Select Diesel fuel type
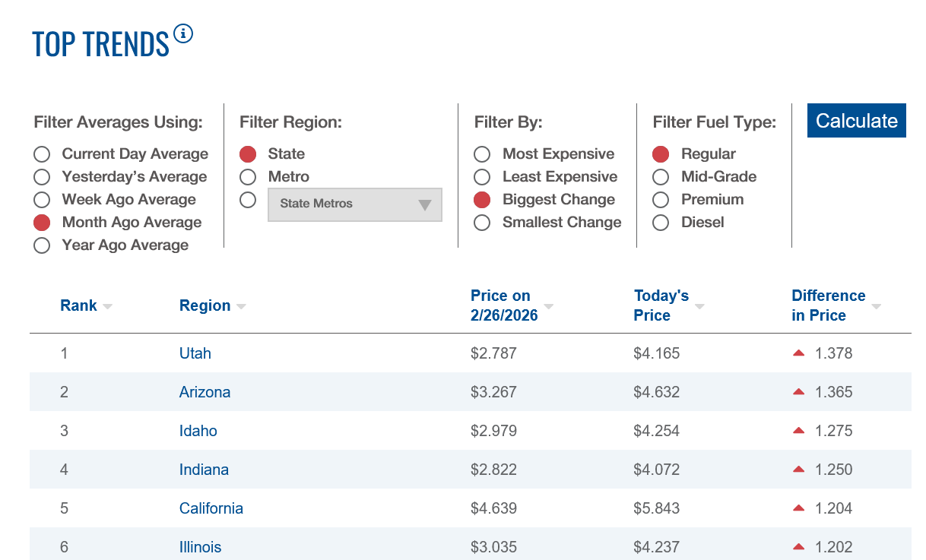 pyautogui.click(x=661, y=223)
